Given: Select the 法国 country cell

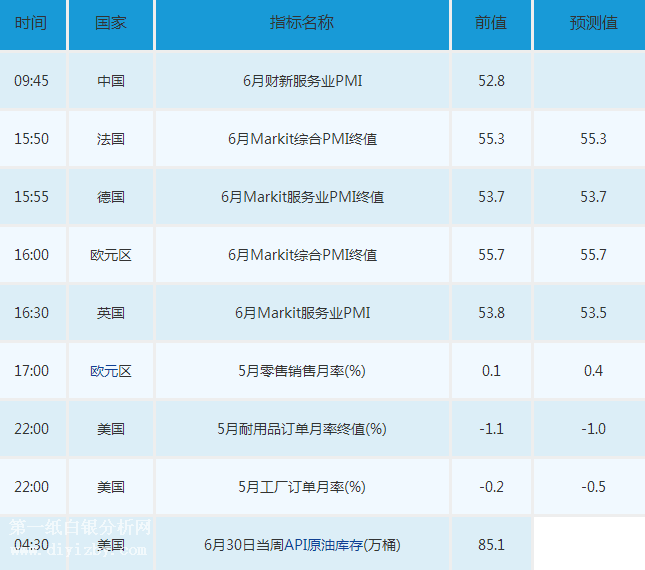Looking at the screenshot, I should [x=110, y=139].
